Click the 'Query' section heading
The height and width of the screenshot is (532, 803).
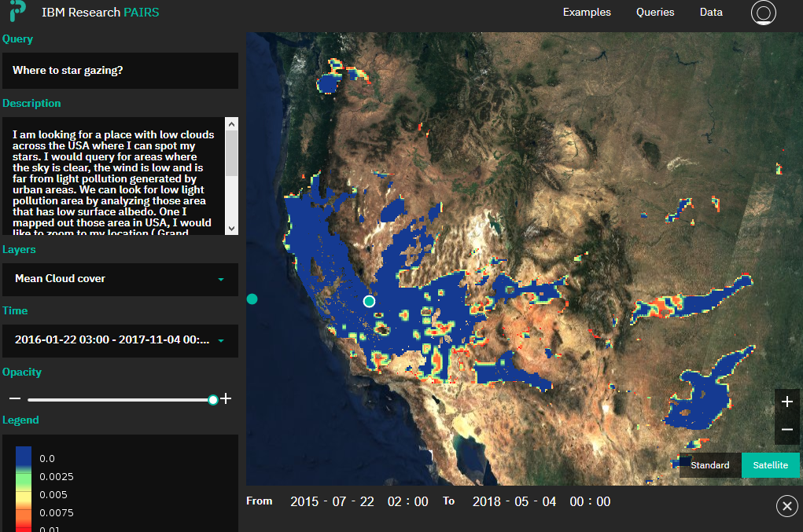17,39
